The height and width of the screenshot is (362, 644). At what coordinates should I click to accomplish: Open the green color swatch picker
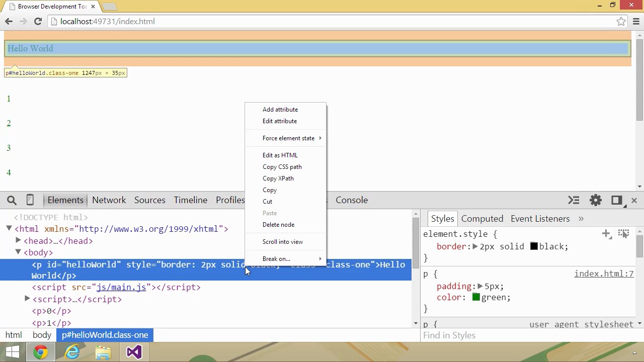pos(476,298)
